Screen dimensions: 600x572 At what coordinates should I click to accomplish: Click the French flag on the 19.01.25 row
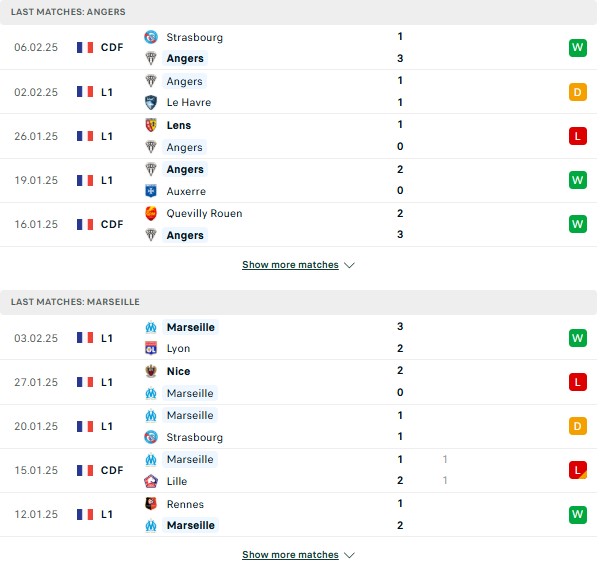[85, 180]
